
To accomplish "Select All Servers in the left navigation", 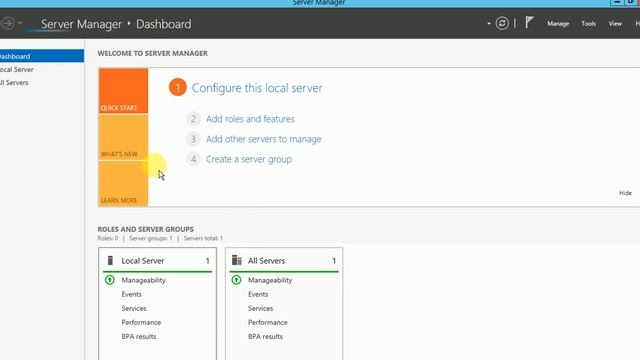I will [x=14, y=82].
